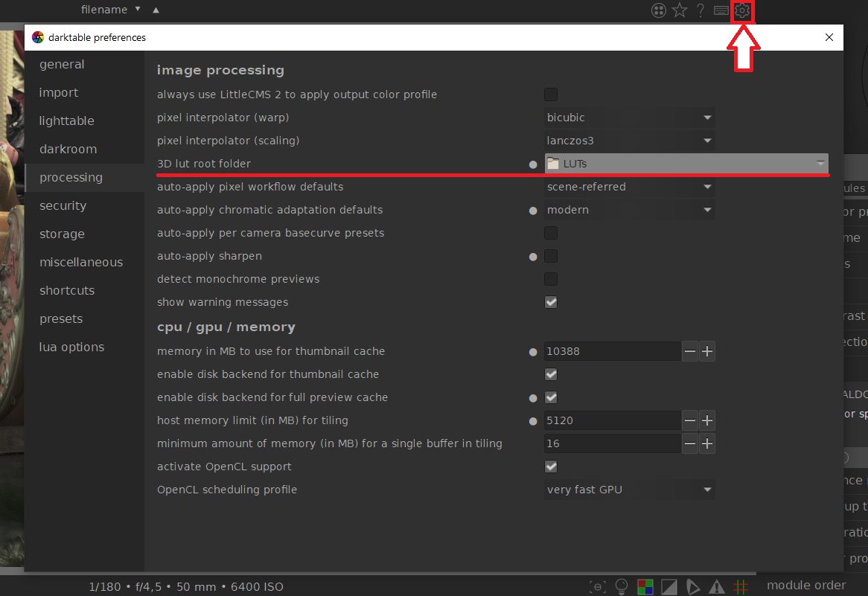
Task: Click module order label at bottom right
Action: pos(806,585)
